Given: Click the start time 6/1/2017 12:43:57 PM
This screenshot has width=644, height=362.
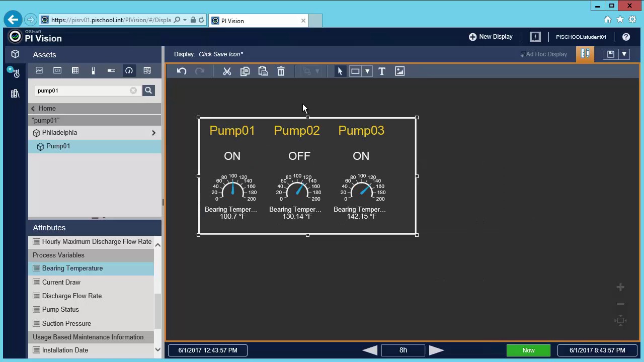Looking at the screenshot, I should coord(208,350).
